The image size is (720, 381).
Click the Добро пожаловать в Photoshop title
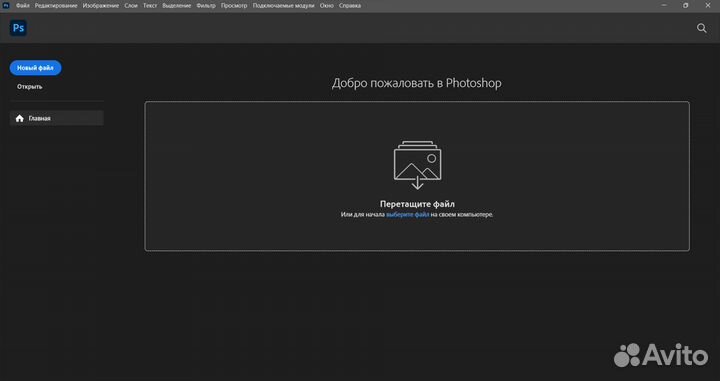[x=416, y=83]
